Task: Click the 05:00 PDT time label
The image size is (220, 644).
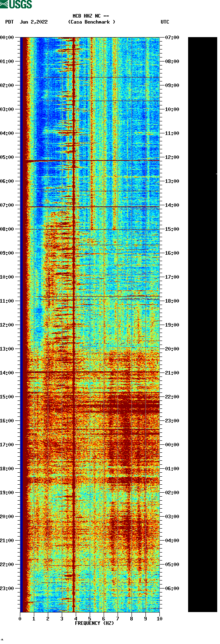Action: pos(7,157)
